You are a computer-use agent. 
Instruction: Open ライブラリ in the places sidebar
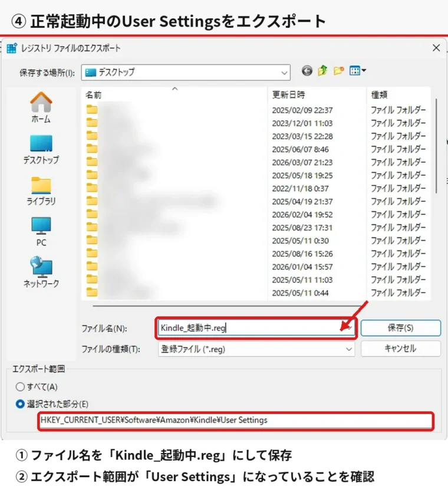point(41,190)
